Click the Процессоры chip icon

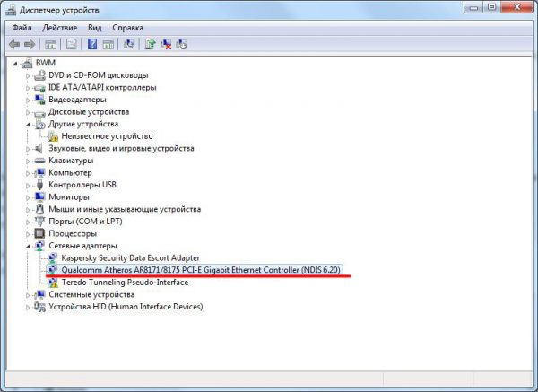(39, 233)
